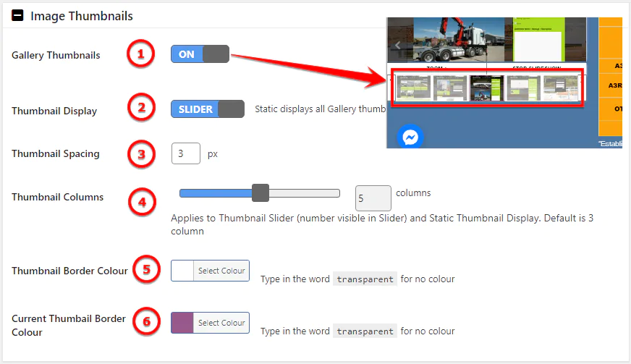Viewport: 631px width, 364px height.
Task: Click the previous arrow in gallery preview
Action: (x=397, y=45)
